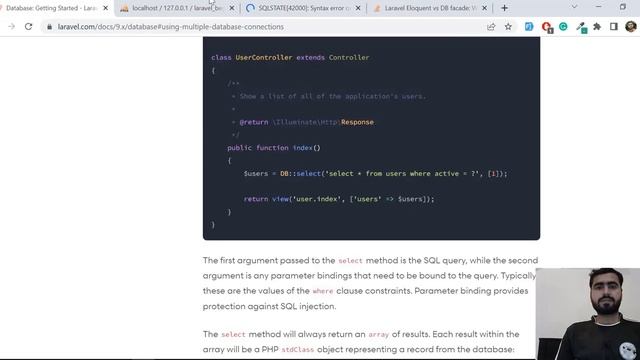
Task: Click the inline 'stdClass' code word
Action: [x=298, y=350]
